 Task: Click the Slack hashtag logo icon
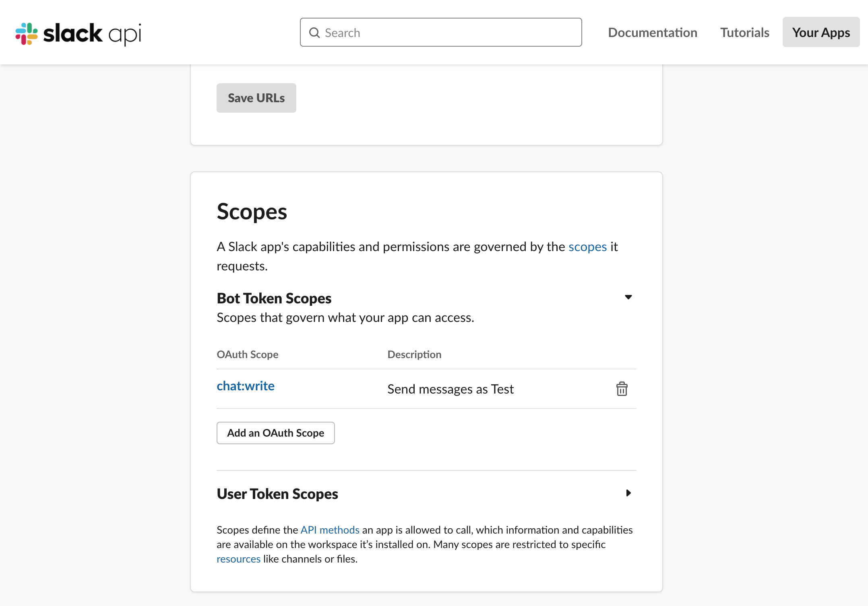click(x=27, y=33)
